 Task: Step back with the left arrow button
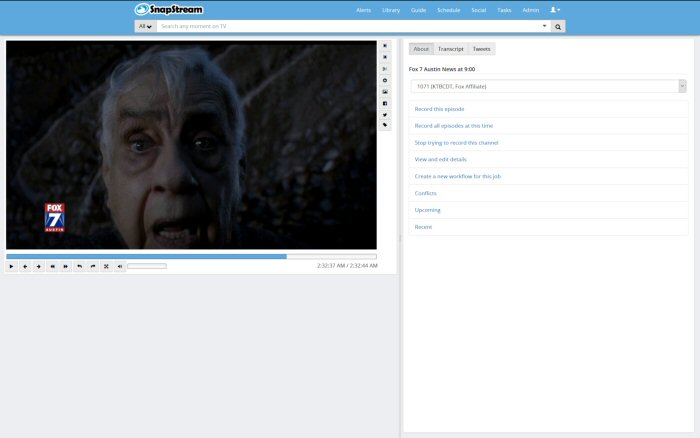pos(25,267)
